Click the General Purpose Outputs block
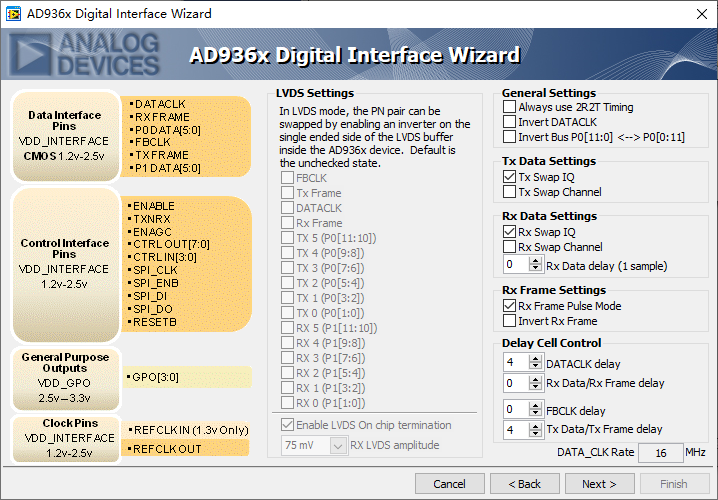 tap(65, 378)
